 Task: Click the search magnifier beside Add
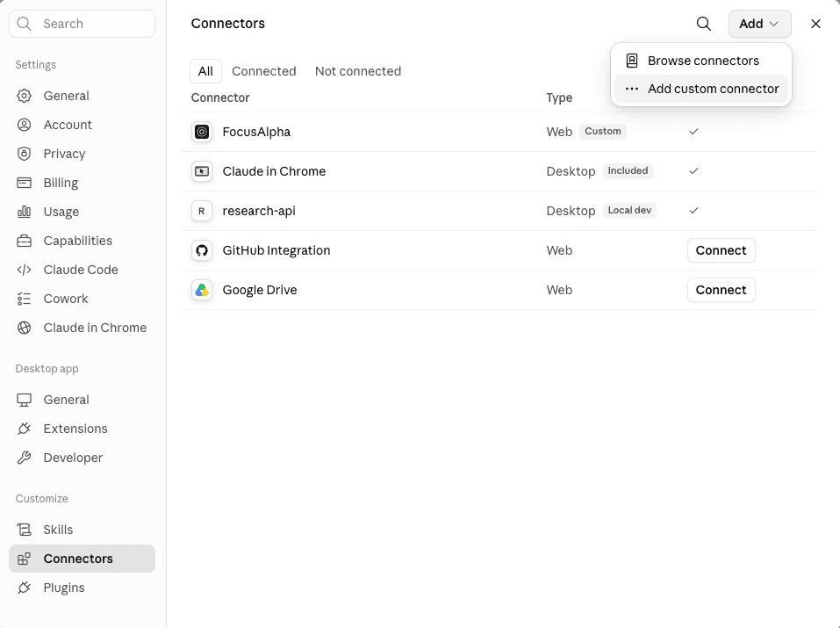703,24
